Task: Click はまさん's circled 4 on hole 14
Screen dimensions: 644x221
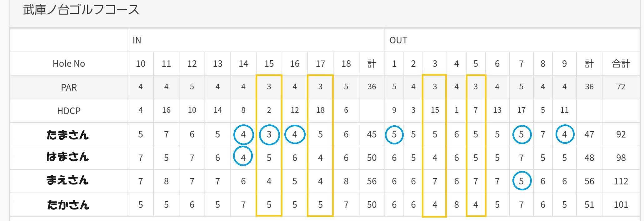Action: [x=243, y=158]
